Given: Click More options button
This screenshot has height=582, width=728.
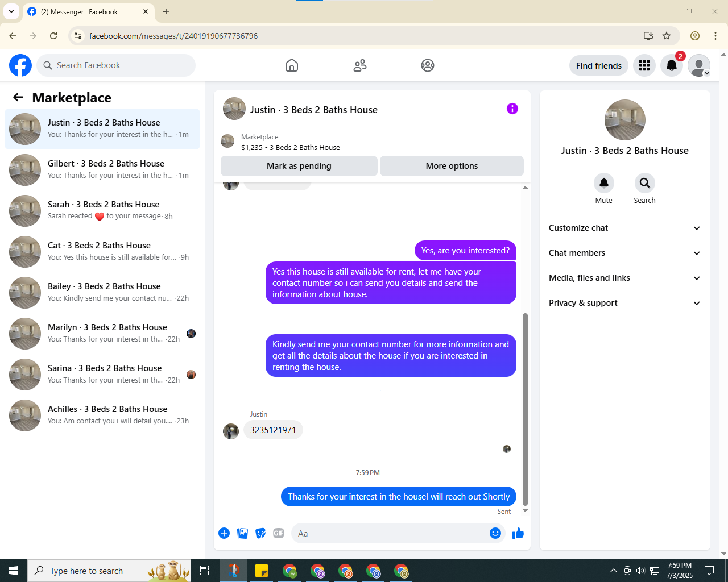Looking at the screenshot, I should tap(452, 166).
